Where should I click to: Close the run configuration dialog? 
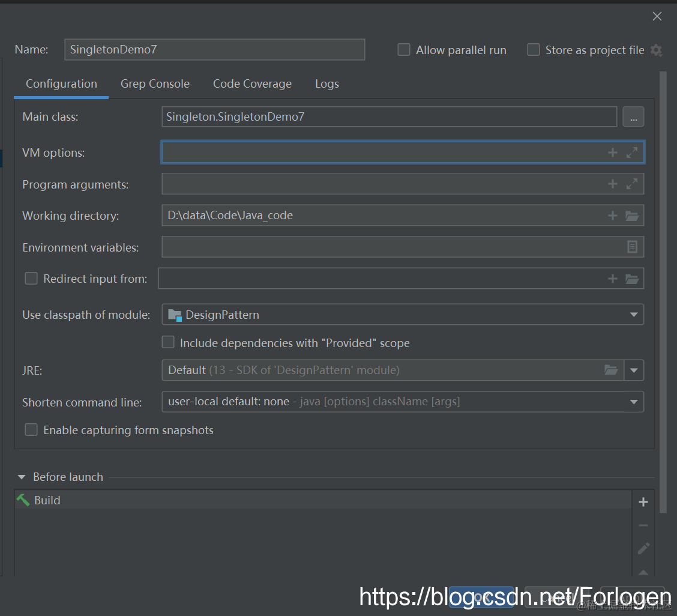[657, 16]
